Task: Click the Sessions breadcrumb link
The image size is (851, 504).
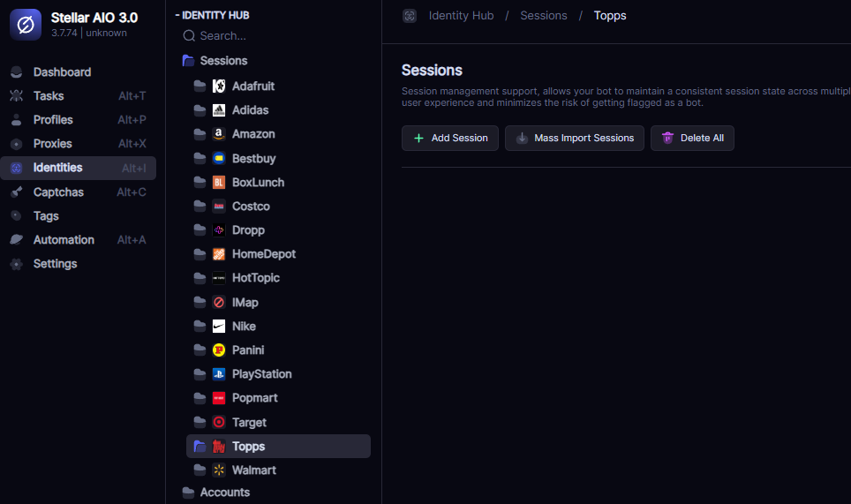Action: click(543, 16)
